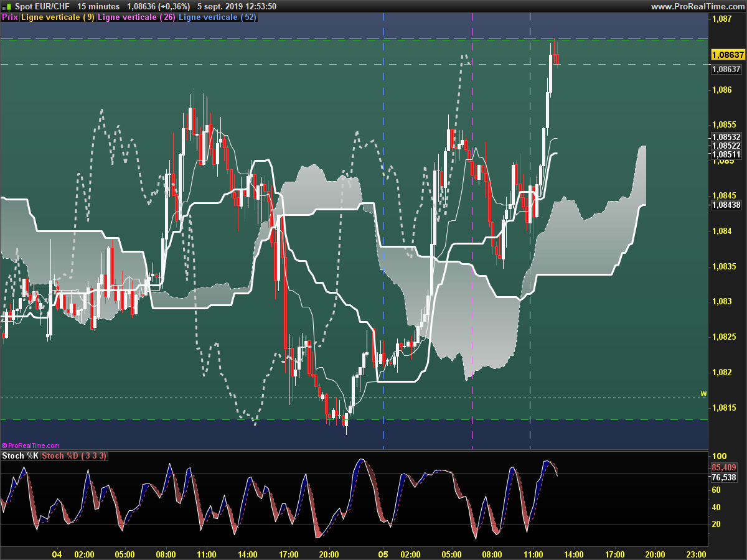This screenshot has height=560, width=747.
Task: Select the Stoch %K indicator label
Action: (x=20, y=456)
